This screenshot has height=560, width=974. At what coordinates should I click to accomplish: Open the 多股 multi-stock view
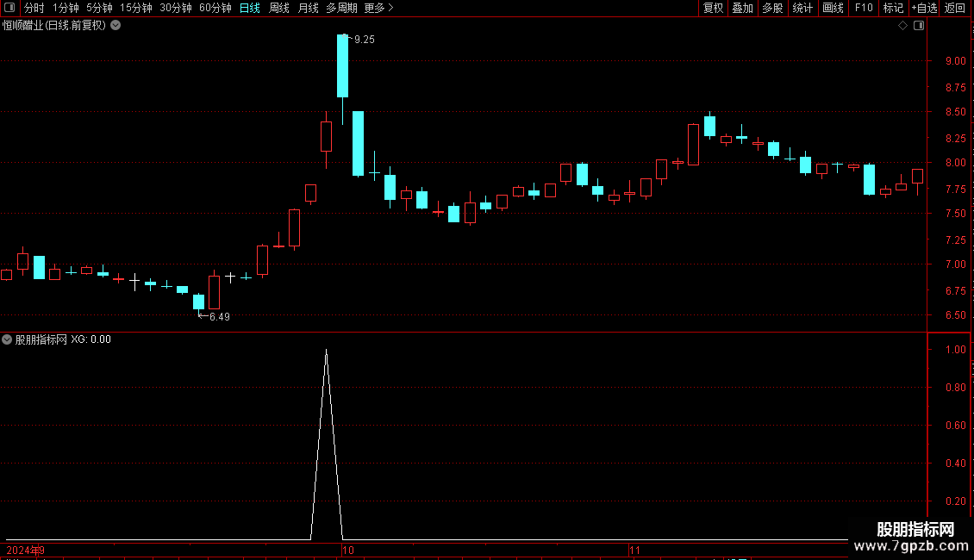772,8
